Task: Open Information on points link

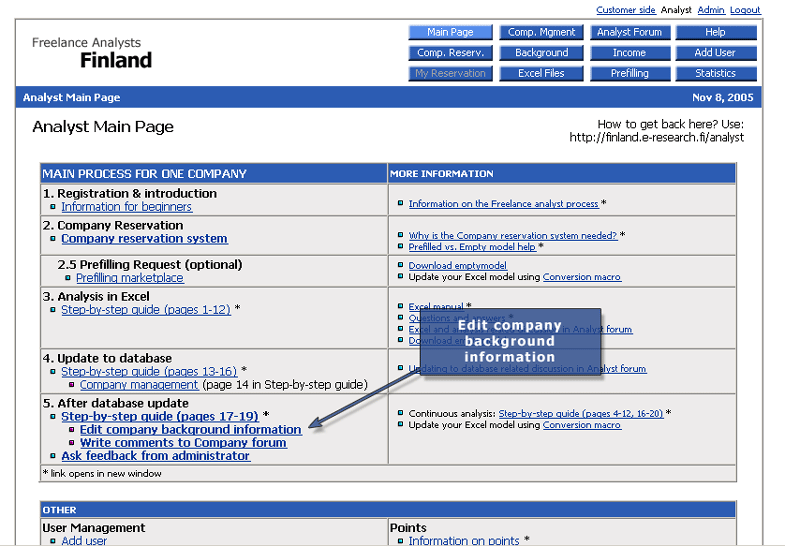Action: pyautogui.click(x=464, y=541)
